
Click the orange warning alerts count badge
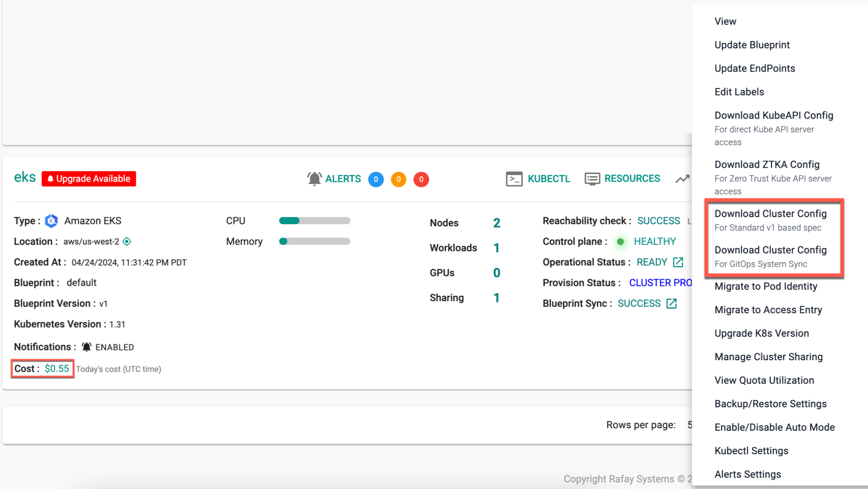398,179
